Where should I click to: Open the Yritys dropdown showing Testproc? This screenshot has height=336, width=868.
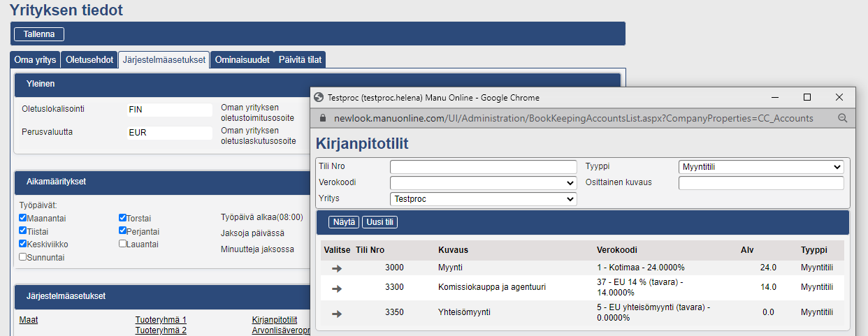click(x=483, y=199)
